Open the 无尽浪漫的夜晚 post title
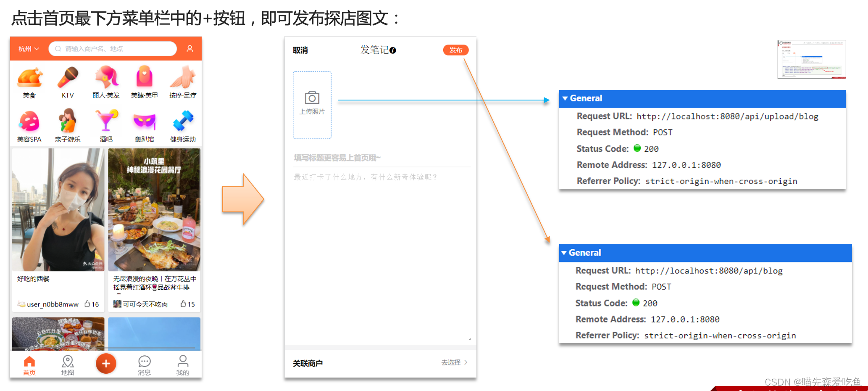The height and width of the screenshot is (391, 868). coord(155,283)
